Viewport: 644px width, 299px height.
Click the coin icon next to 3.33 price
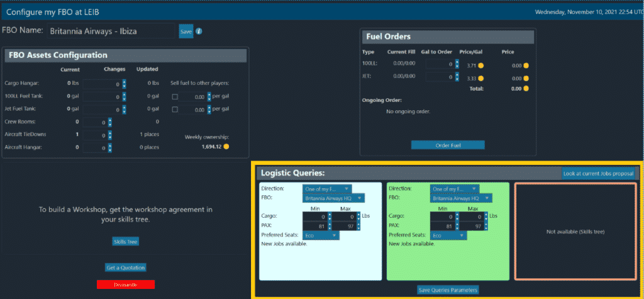[480, 78]
